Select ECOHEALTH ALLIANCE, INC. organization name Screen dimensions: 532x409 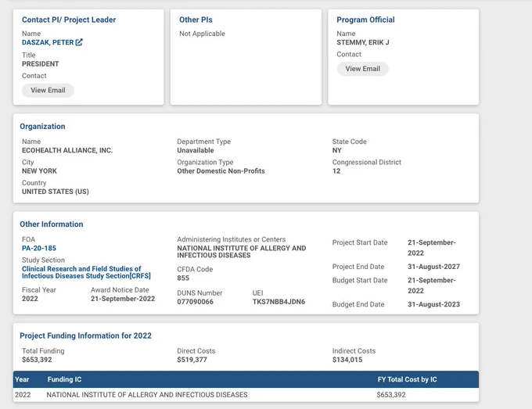click(x=67, y=150)
